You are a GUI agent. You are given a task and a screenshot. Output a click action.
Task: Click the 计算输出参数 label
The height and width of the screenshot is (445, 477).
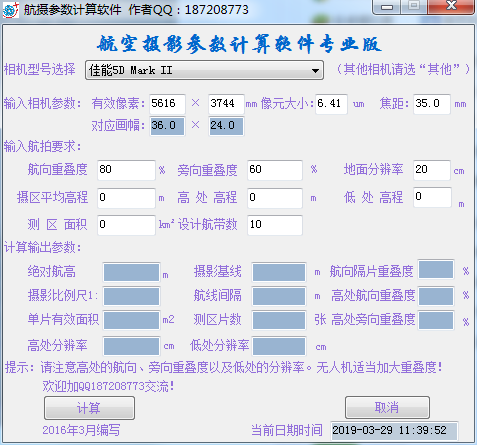(x=42, y=248)
